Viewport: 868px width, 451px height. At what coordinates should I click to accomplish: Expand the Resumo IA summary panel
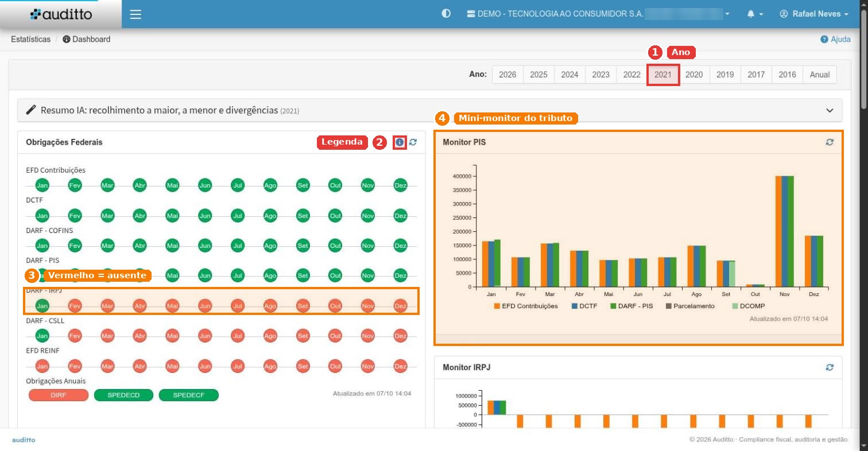coord(829,110)
